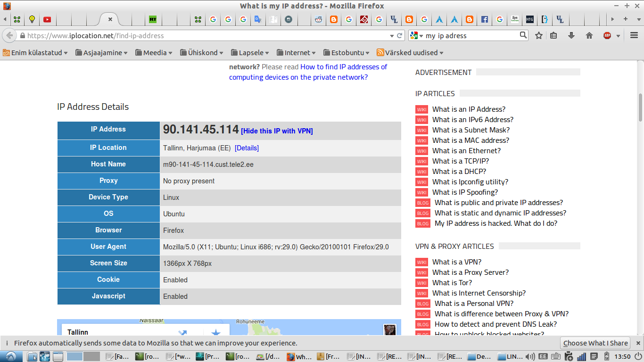The height and width of the screenshot is (362, 644).
Task: Open the What is Tor article
Action: 452,283
